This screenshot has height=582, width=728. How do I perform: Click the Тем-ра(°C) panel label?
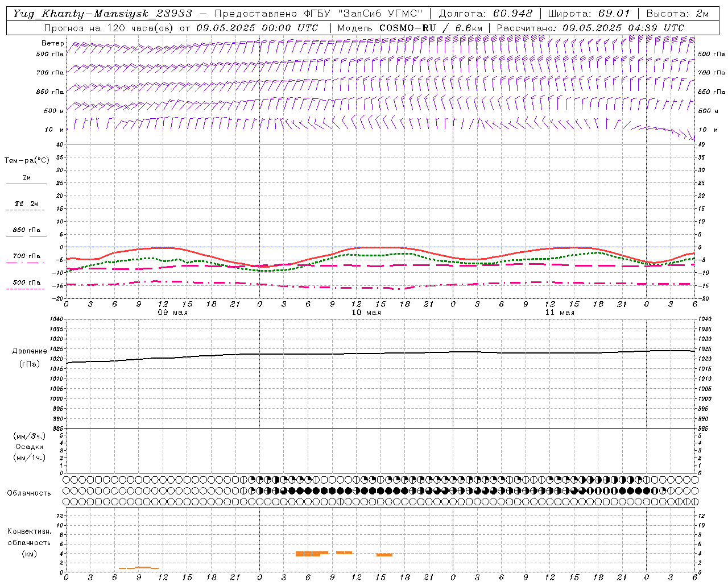coord(27,160)
